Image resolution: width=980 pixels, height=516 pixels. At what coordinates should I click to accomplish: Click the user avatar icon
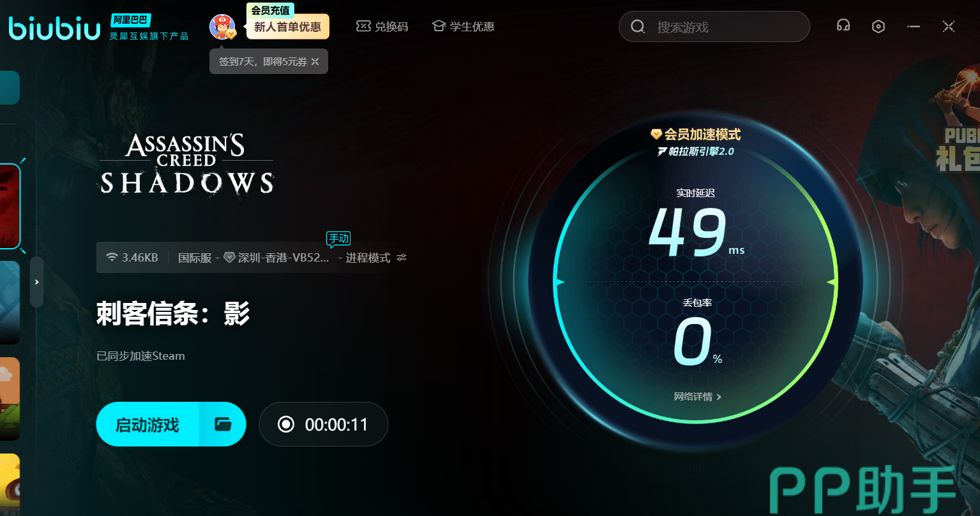(x=222, y=27)
